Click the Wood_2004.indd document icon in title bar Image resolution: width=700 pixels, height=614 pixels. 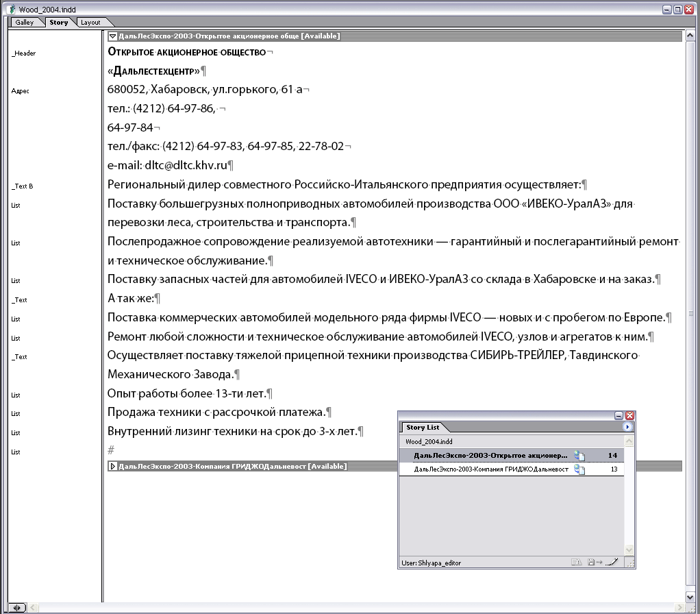12,9
